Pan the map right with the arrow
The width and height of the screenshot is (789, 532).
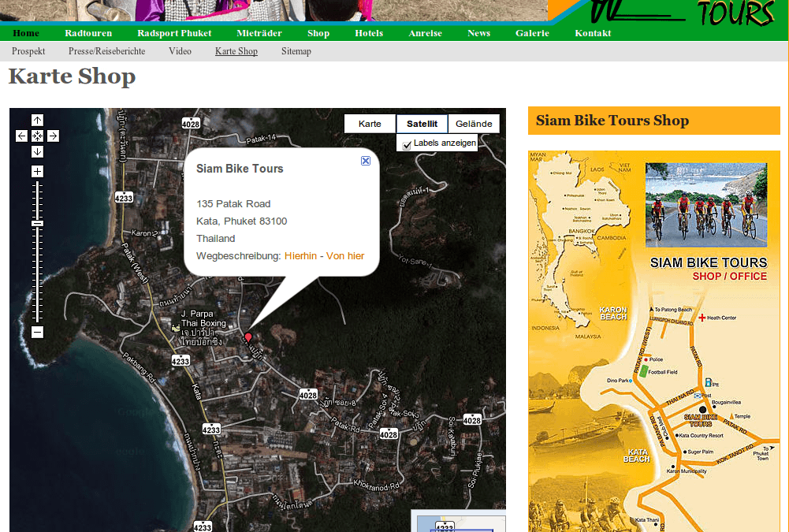54,136
